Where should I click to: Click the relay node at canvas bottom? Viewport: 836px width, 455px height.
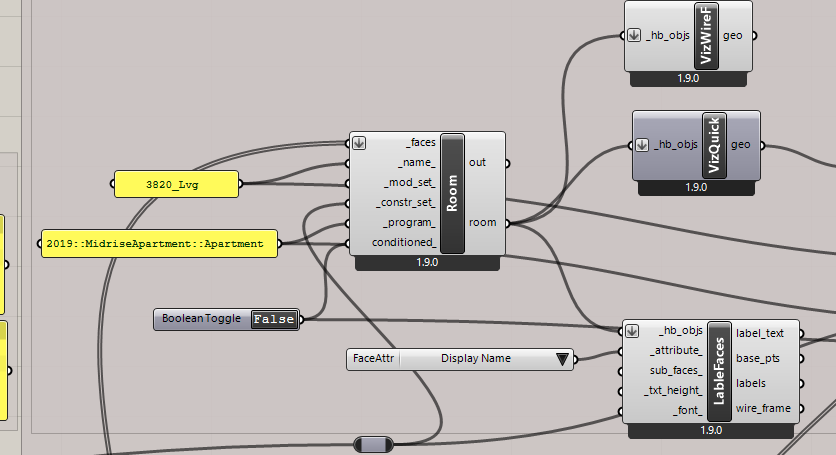point(376,444)
